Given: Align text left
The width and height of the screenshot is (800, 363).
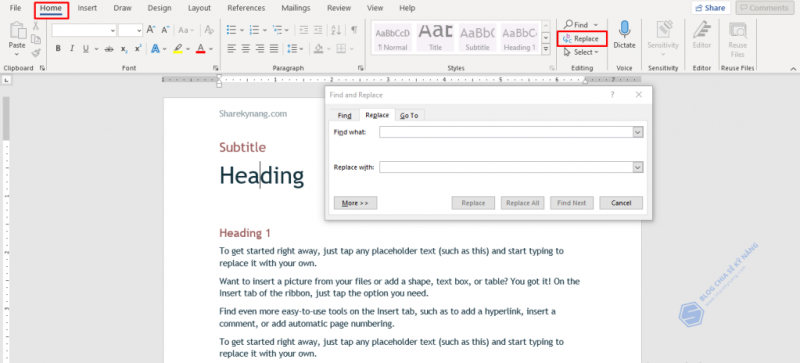Looking at the screenshot, I should (x=232, y=49).
